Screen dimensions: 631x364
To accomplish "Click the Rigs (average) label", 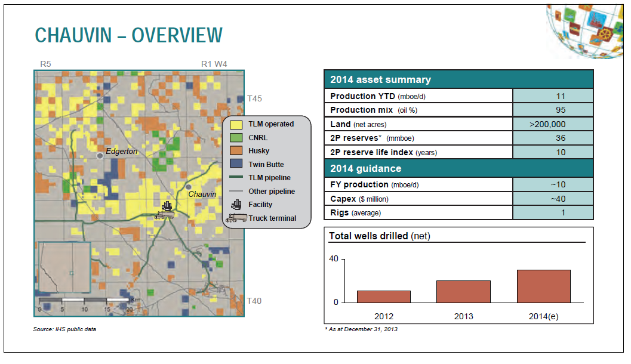I will click(355, 213).
